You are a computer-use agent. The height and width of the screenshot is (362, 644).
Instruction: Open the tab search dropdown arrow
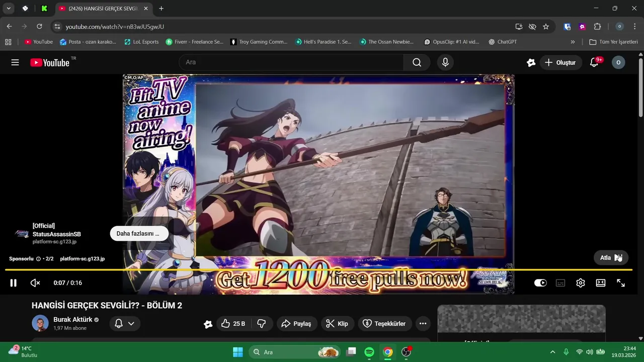point(9,9)
